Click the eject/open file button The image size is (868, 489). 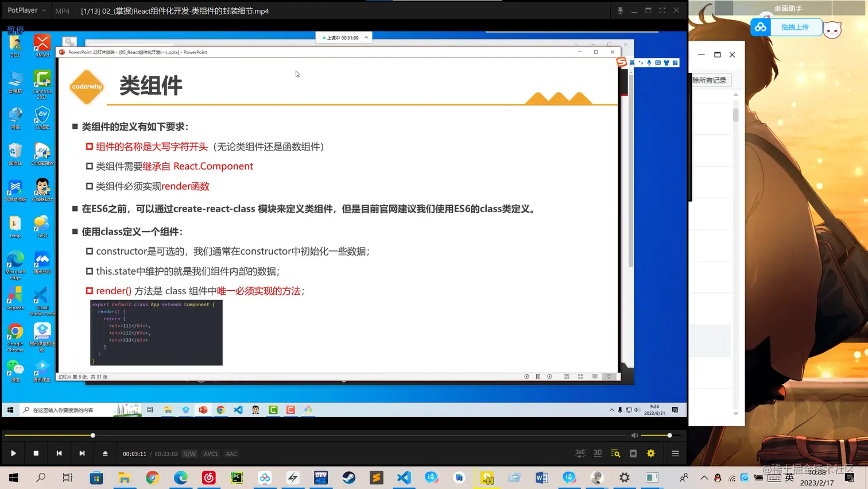[105, 453]
